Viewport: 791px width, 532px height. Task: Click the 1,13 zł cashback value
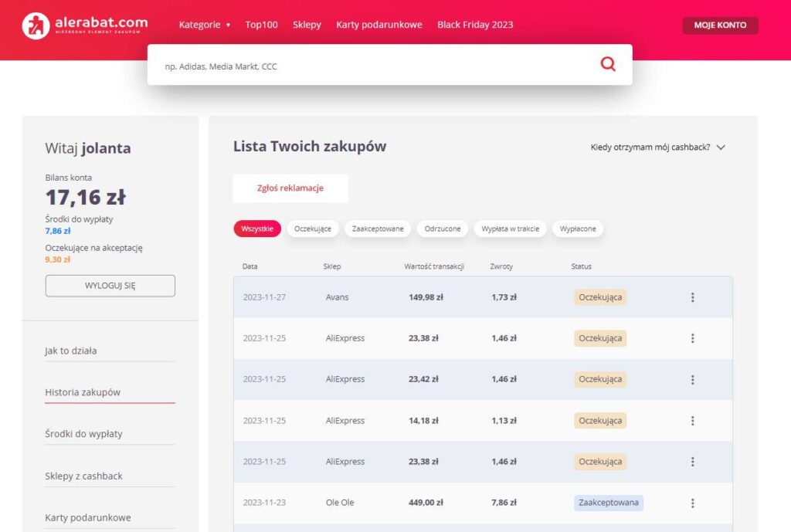504,421
